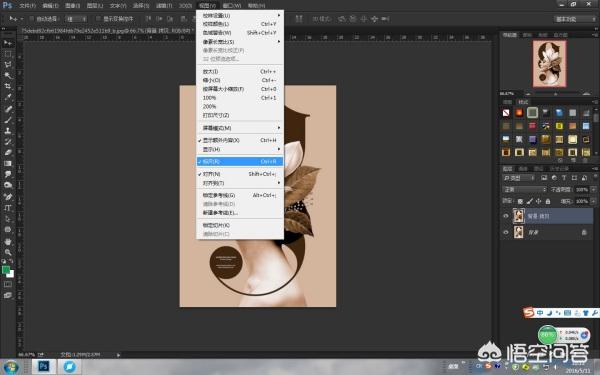Open the Fill 100% dropdown arrow
Image resolution: width=600 pixels, height=375 pixels.
(x=593, y=201)
